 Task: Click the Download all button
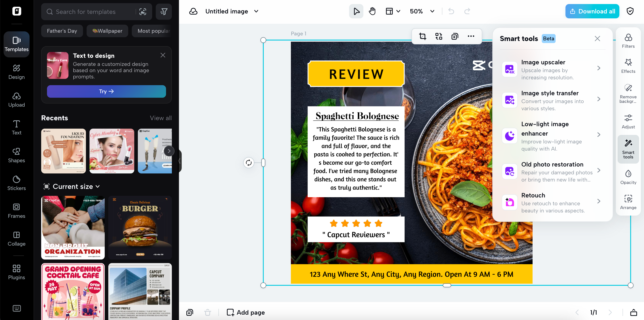point(592,11)
